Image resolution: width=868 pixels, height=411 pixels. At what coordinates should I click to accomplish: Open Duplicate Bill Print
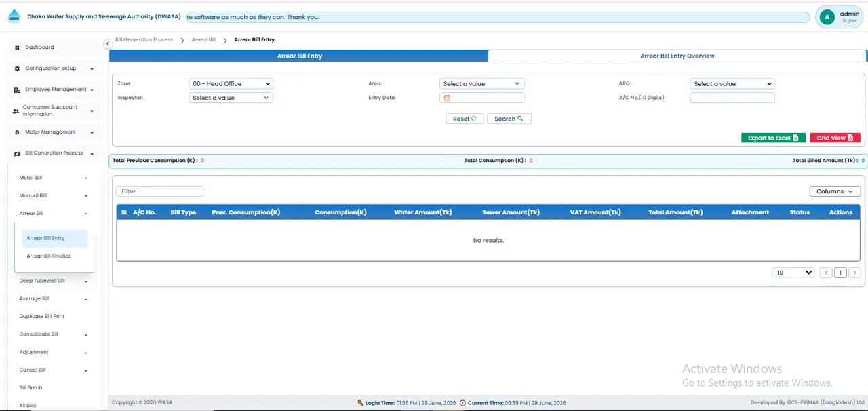42,317
